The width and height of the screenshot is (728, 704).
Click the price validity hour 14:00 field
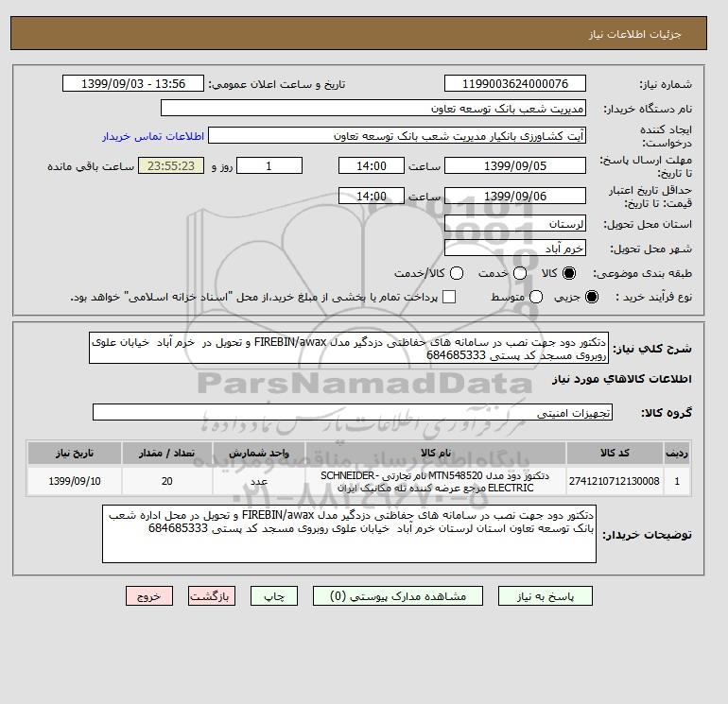(x=372, y=196)
